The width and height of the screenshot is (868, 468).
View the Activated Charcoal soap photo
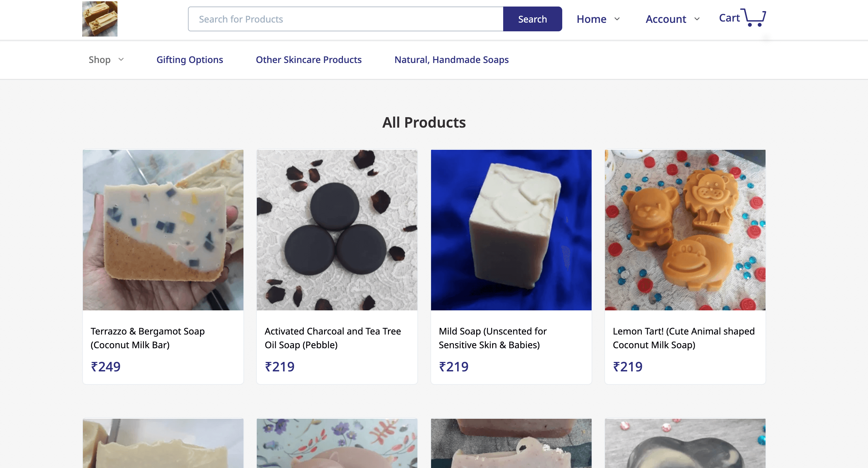[x=337, y=230]
